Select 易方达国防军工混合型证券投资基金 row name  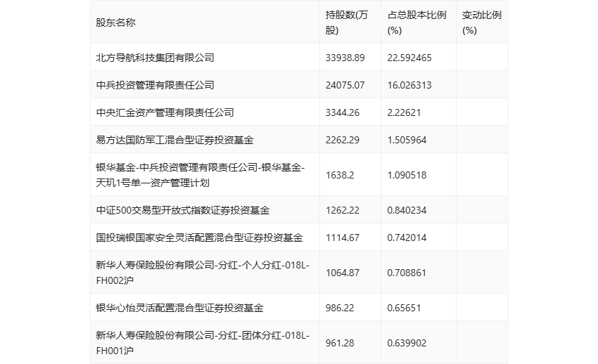174,140
